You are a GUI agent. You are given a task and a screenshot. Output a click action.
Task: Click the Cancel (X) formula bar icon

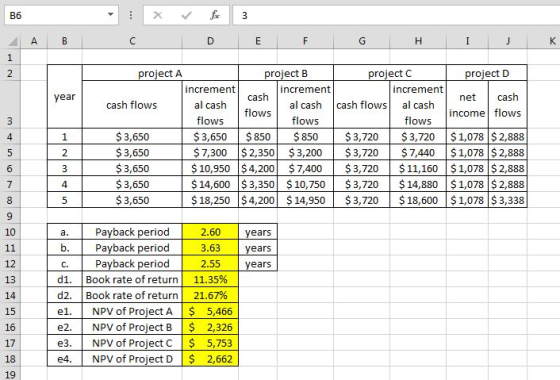point(158,15)
